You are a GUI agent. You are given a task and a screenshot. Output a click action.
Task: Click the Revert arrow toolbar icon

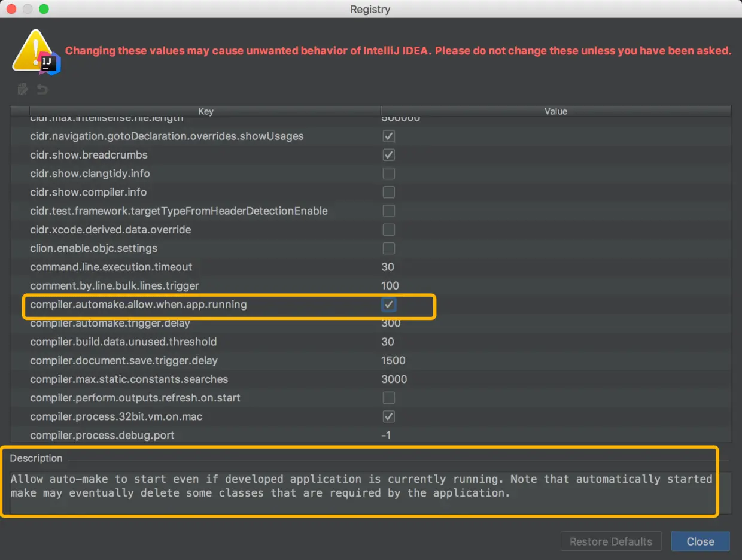[x=42, y=89]
